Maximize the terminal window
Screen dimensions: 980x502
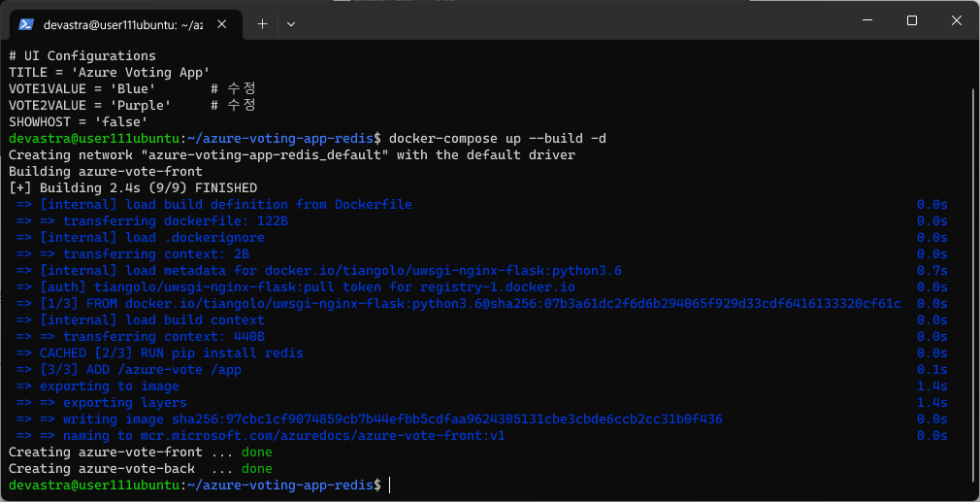(x=912, y=20)
